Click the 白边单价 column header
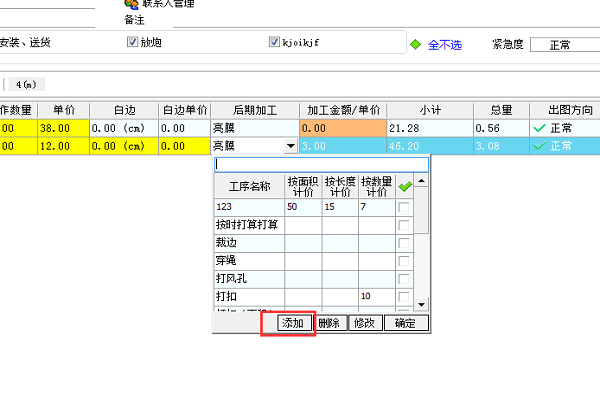The image size is (600, 400). point(184,110)
